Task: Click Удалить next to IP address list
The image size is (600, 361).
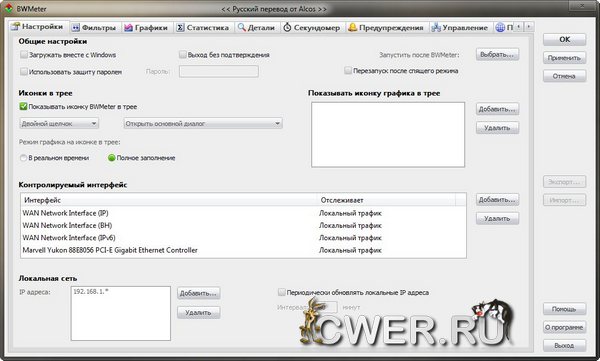Action: pos(199,312)
